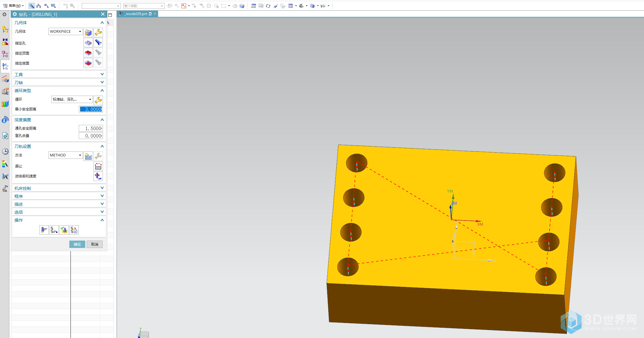Click the 指定孔 display flashlight icon
The width and height of the screenshot is (644, 338).
tap(98, 43)
